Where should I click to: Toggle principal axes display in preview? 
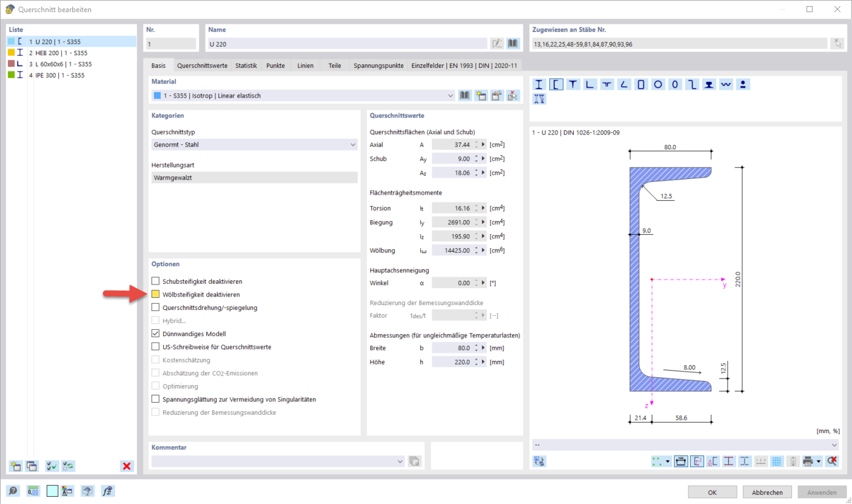tap(697, 462)
